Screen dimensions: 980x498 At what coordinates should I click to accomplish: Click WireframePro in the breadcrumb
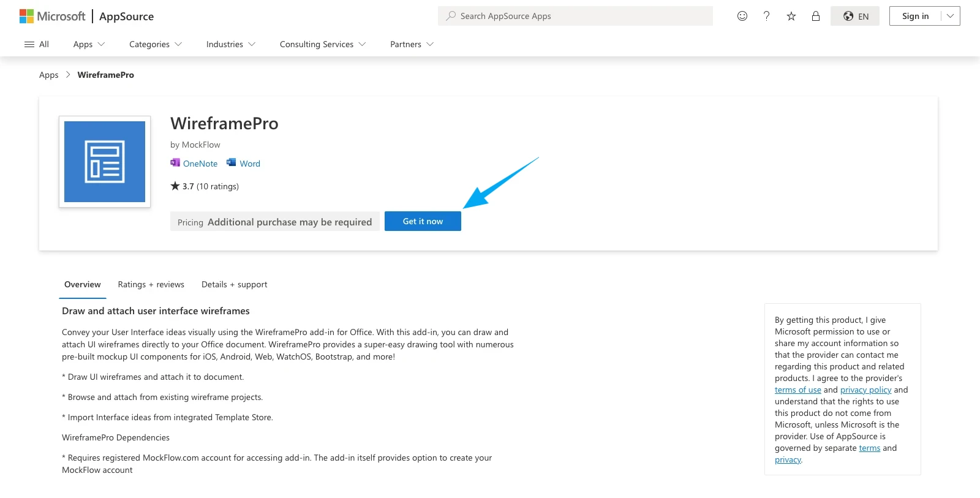coord(106,75)
